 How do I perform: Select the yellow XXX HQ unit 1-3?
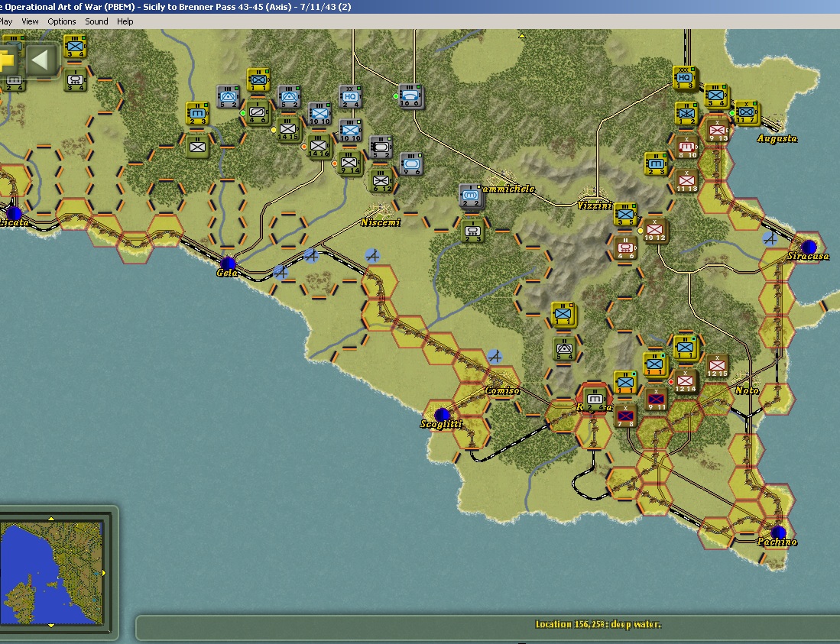point(684,78)
